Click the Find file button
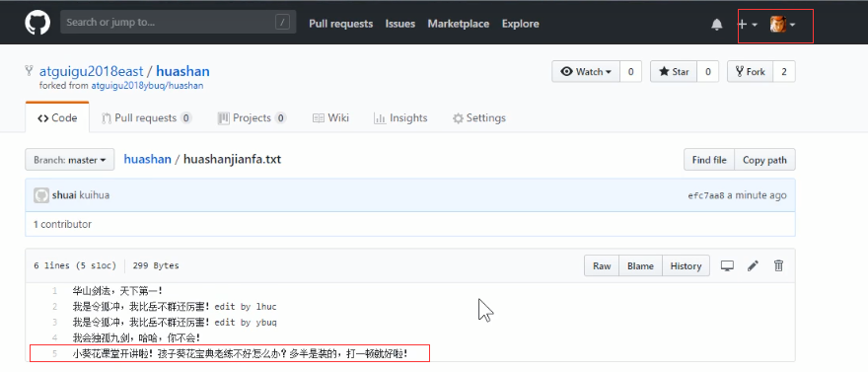 709,160
